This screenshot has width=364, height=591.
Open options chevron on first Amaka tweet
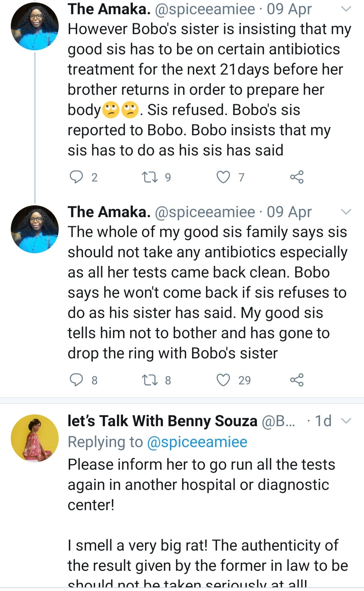346,9
